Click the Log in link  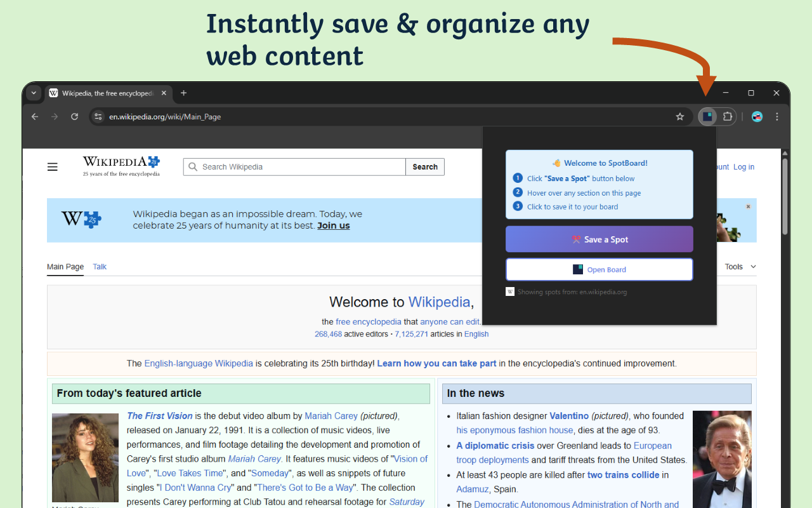pyautogui.click(x=743, y=167)
